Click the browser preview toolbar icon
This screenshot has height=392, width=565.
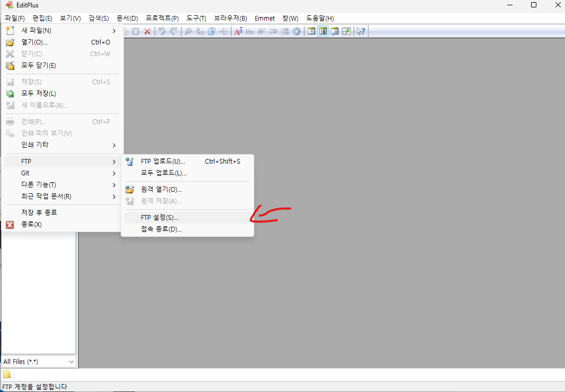tap(335, 31)
